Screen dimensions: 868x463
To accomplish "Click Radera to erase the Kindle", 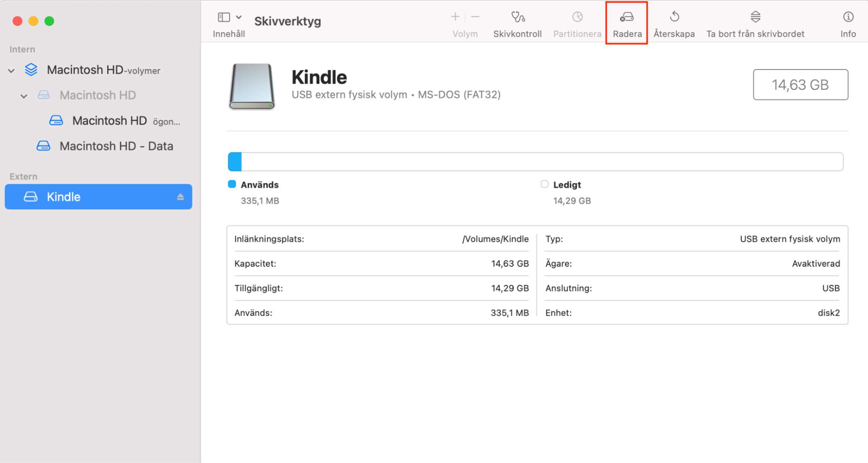I will (x=627, y=24).
